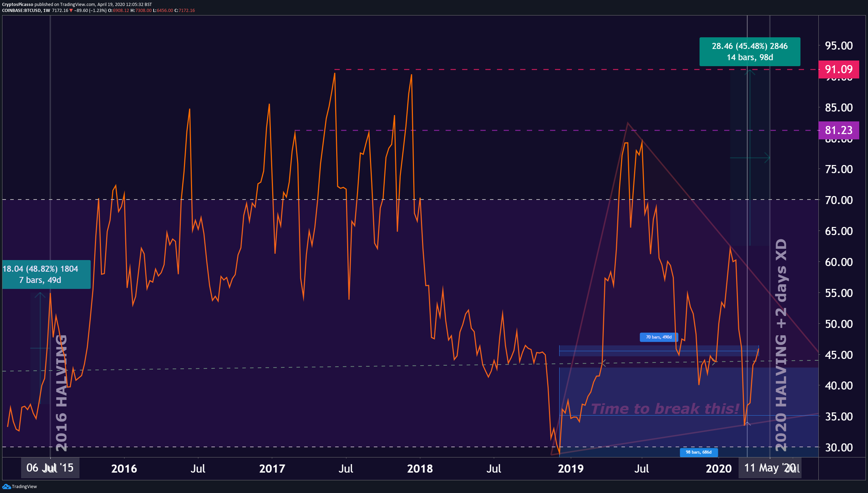This screenshot has height=493, width=868.
Task: Click the 2016 label on time axis
Action: [124, 468]
